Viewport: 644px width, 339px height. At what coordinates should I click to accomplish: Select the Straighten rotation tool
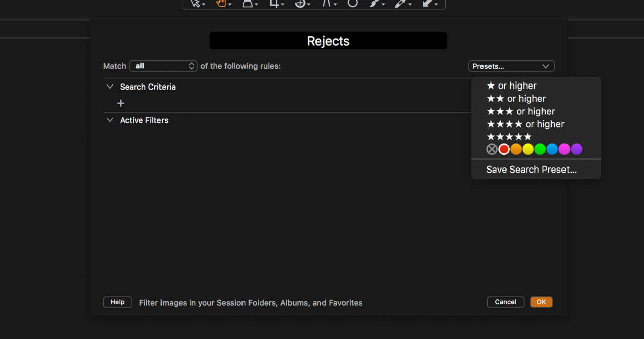coord(300,3)
